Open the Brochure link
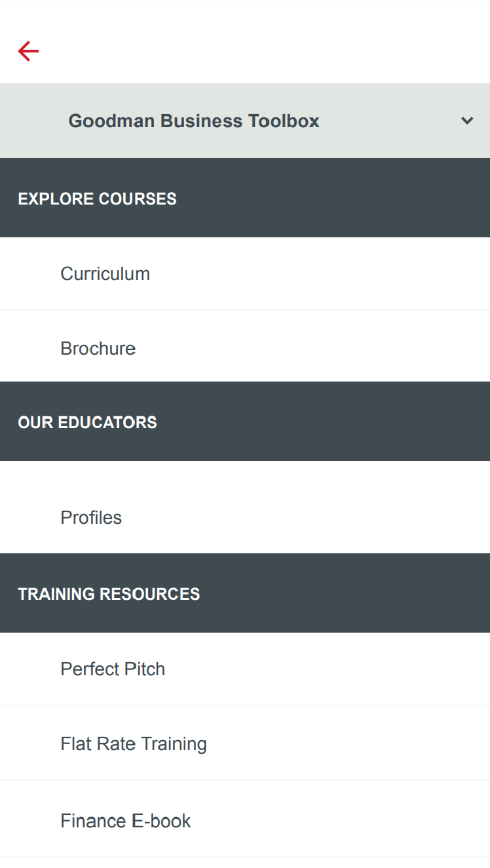 pos(98,348)
